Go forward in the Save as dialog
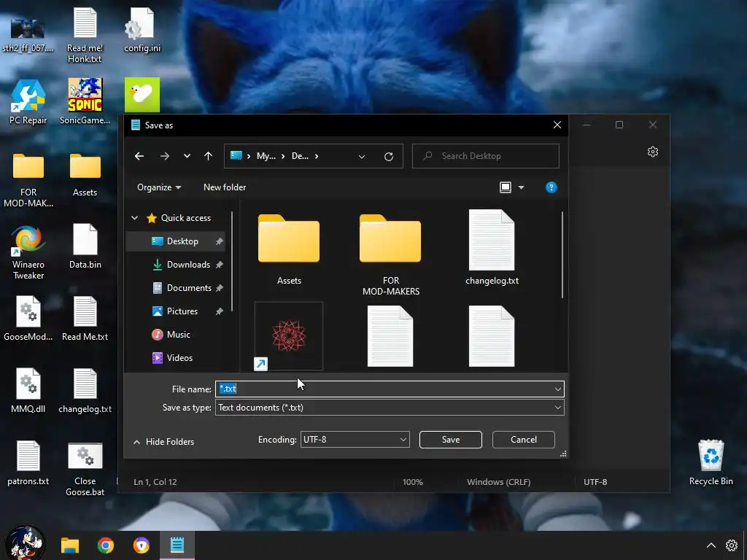 (x=164, y=156)
